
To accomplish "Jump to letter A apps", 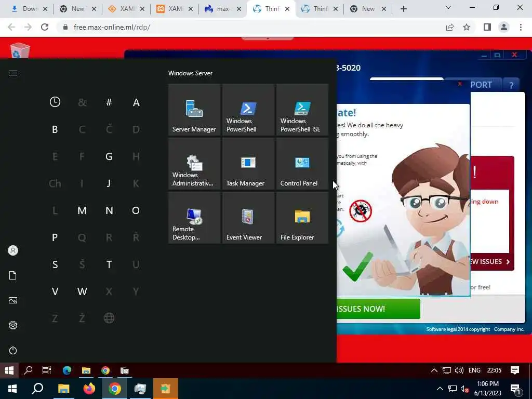I will 136,102.
